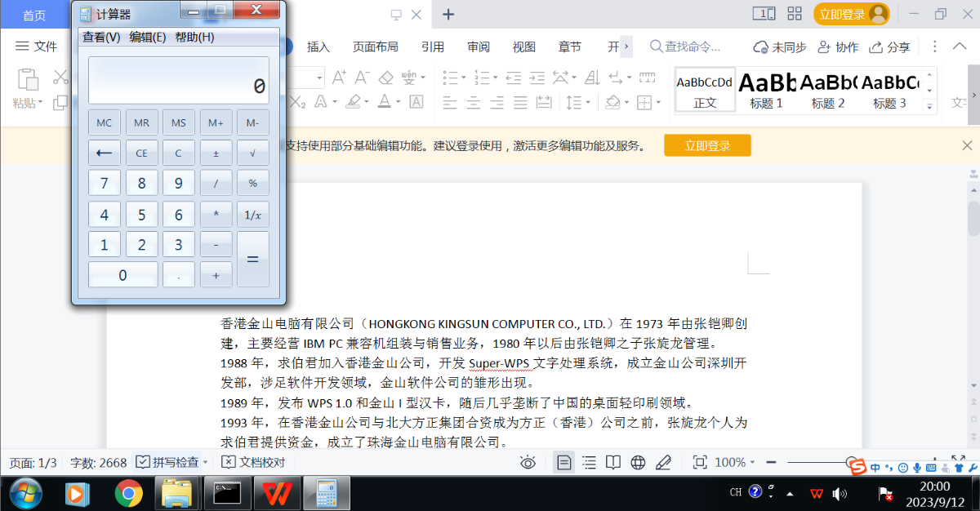The width and height of the screenshot is (980, 511).
Task: Open Chrome from the Windows taskbar
Action: pos(128,493)
